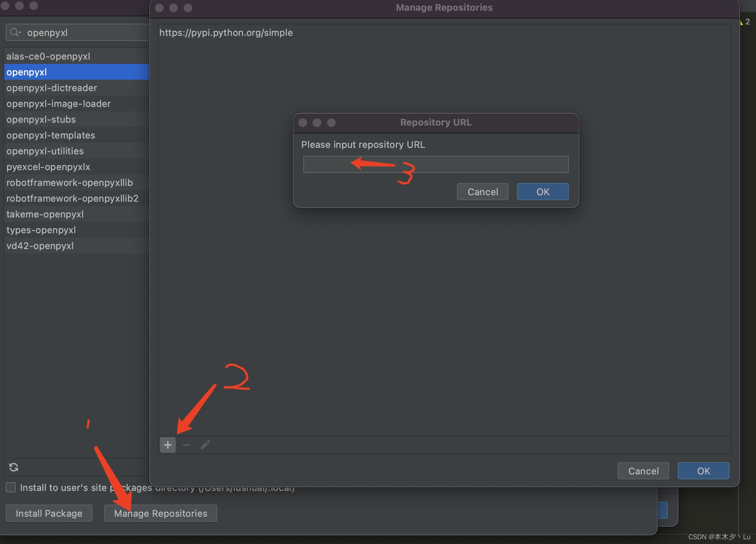The image size is (756, 544).
Task: Click the repository URL input field
Action: click(x=435, y=164)
